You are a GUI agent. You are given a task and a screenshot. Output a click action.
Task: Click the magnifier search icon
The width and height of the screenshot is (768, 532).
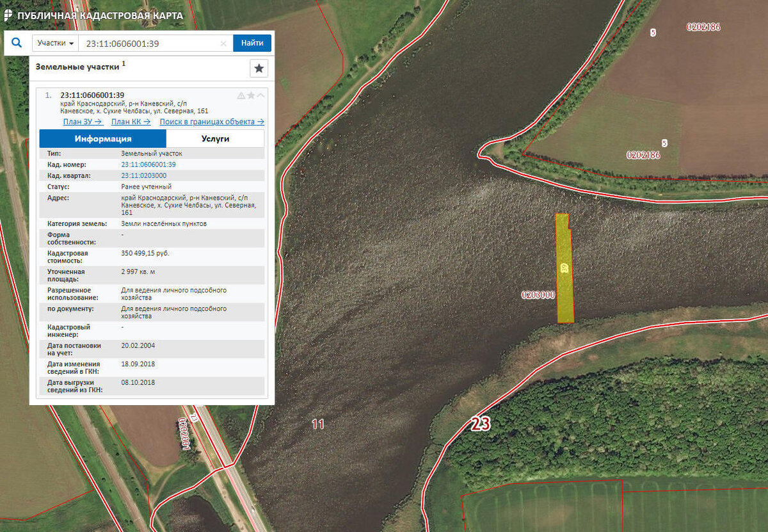pyautogui.click(x=17, y=43)
